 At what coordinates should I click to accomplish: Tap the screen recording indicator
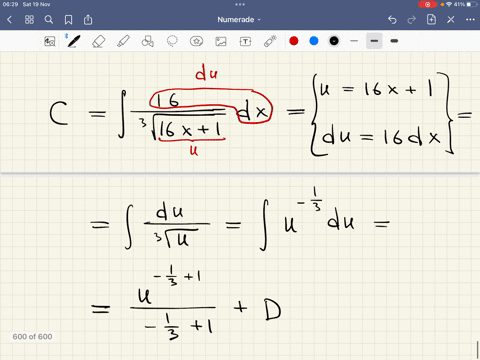(x=428, y=4)
